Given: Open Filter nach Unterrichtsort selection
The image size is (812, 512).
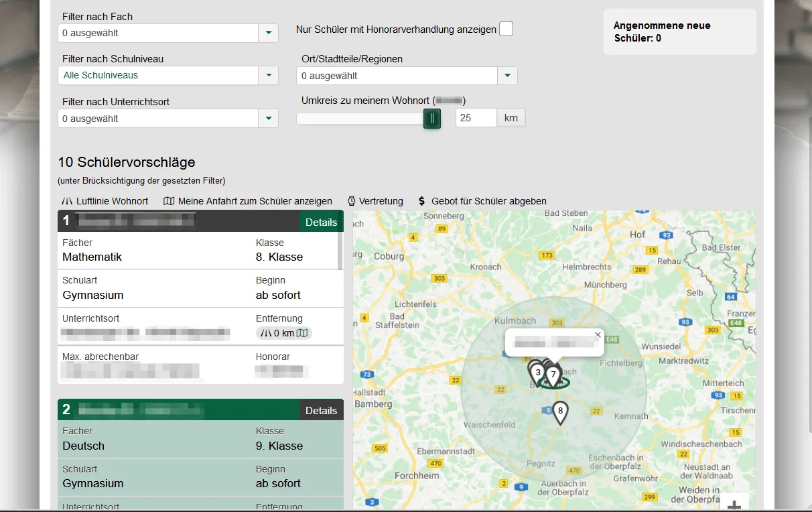Looking at the screenshot, I should coord(268,118).
